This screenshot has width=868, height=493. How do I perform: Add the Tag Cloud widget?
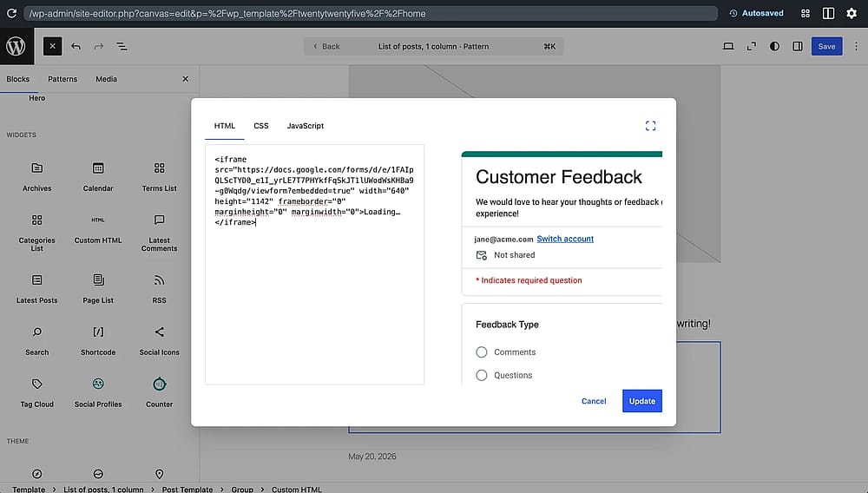(37, 393)
